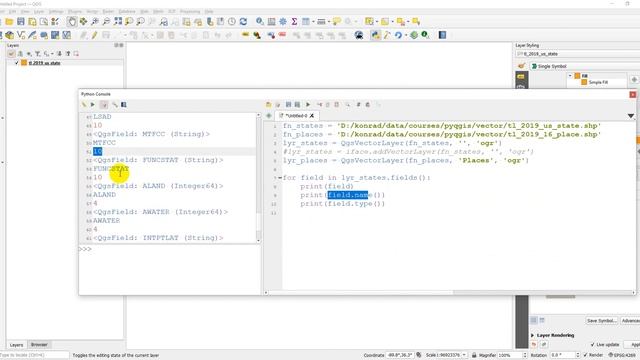This screenshot has width=640, height=360.
Task: Click the Show Map Tips icon
Action: 336,22
